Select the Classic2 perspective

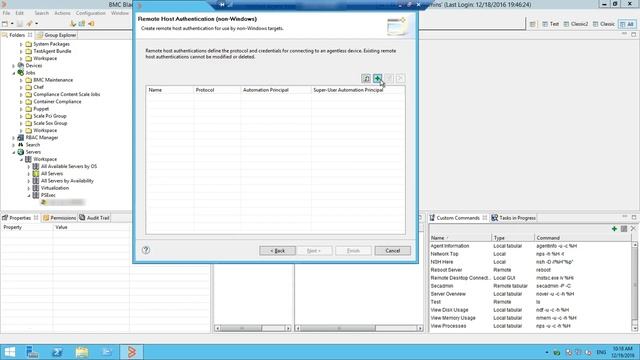click(x=576, y=24)
